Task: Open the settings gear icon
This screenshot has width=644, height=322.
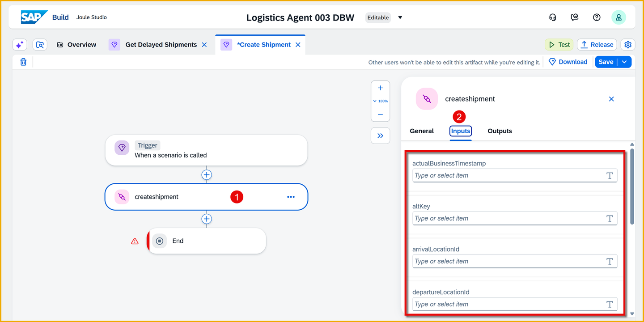Action: [x=628, y=45]
